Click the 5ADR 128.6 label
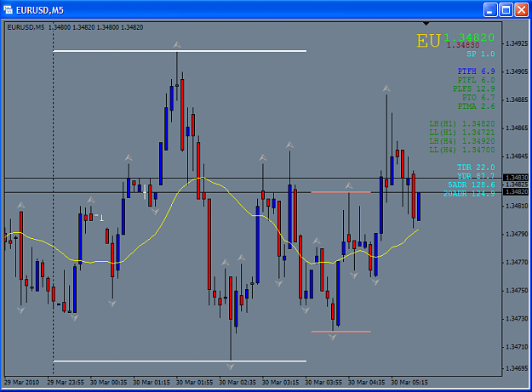 [x=472, y=185]
